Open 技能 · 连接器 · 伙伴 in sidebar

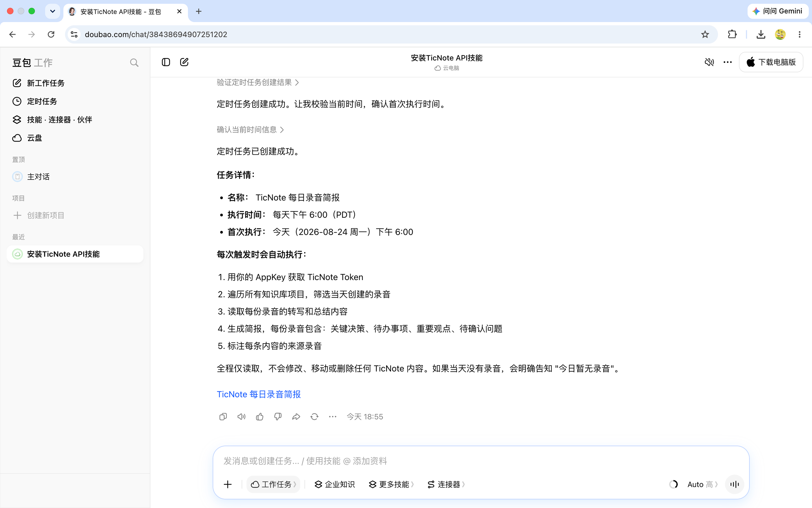(75, 120)
